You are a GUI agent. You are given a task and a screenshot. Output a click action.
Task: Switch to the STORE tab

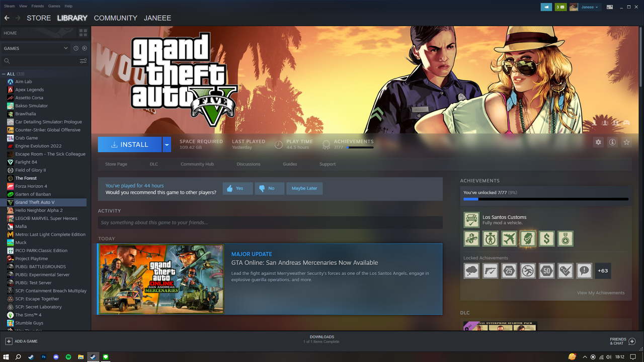[39, 18]
